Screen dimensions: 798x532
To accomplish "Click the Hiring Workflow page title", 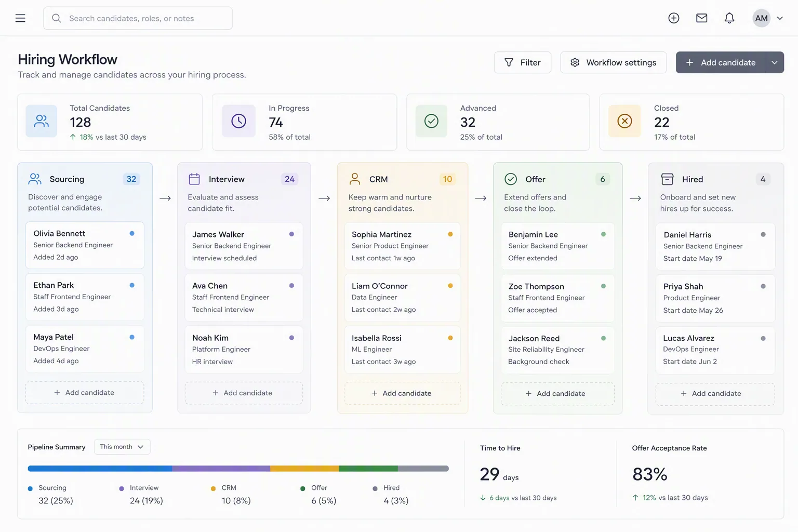I will click(68, 59).
